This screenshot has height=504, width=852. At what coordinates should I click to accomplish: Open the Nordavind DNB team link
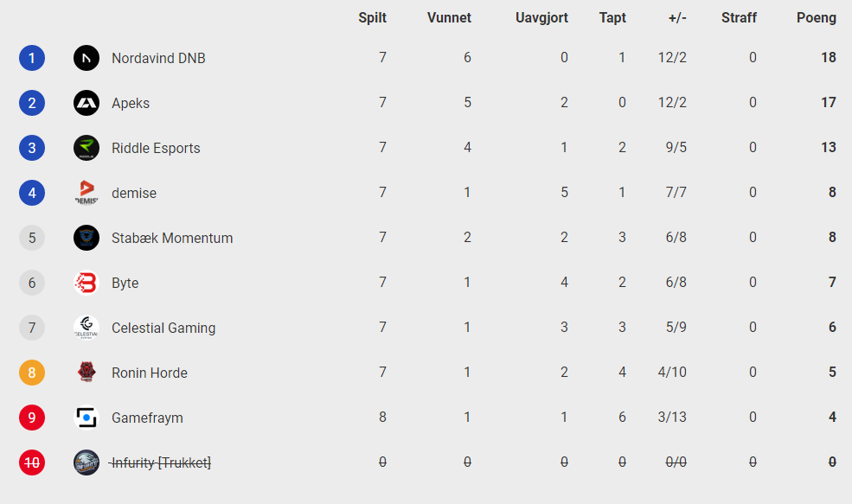[158, 58]
